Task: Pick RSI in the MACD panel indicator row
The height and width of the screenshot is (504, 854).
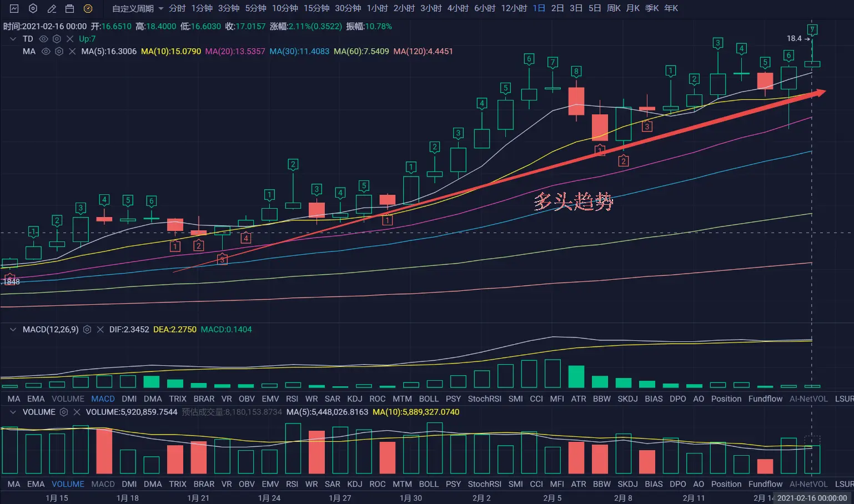Action: [292, 399]
